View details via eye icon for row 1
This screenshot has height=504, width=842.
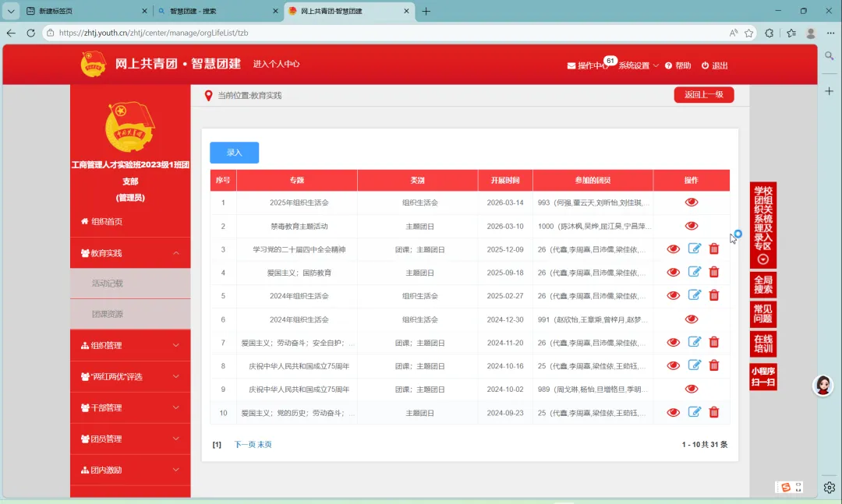click(x=691, y=203)
